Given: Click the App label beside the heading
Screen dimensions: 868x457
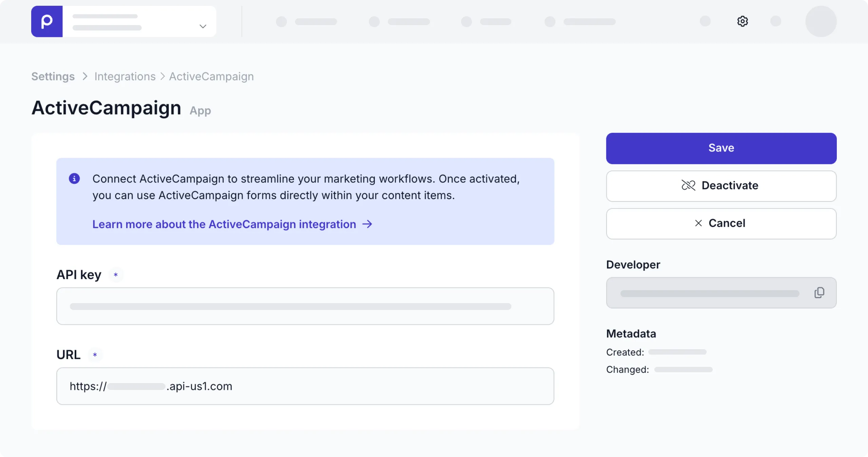Looking at the screenshot, I should [200, 111].
